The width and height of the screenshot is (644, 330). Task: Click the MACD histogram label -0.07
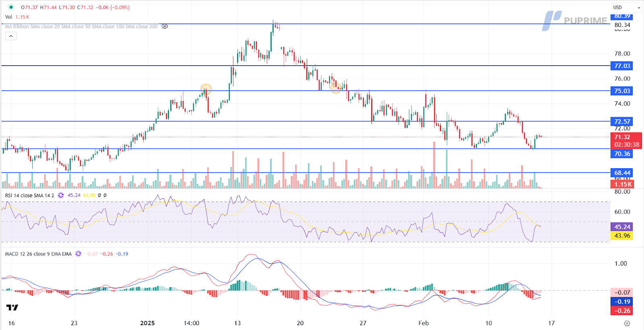click(622, 293)
